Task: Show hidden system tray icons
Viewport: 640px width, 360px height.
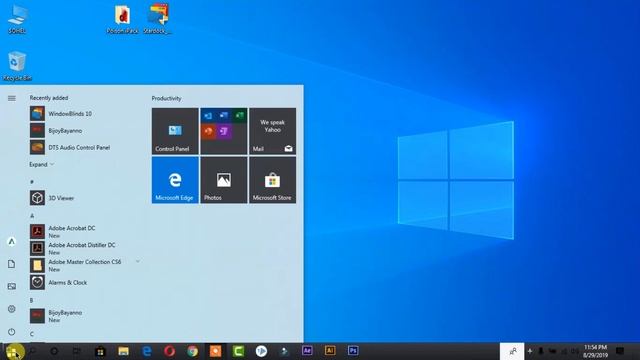Action: (530, 351)
